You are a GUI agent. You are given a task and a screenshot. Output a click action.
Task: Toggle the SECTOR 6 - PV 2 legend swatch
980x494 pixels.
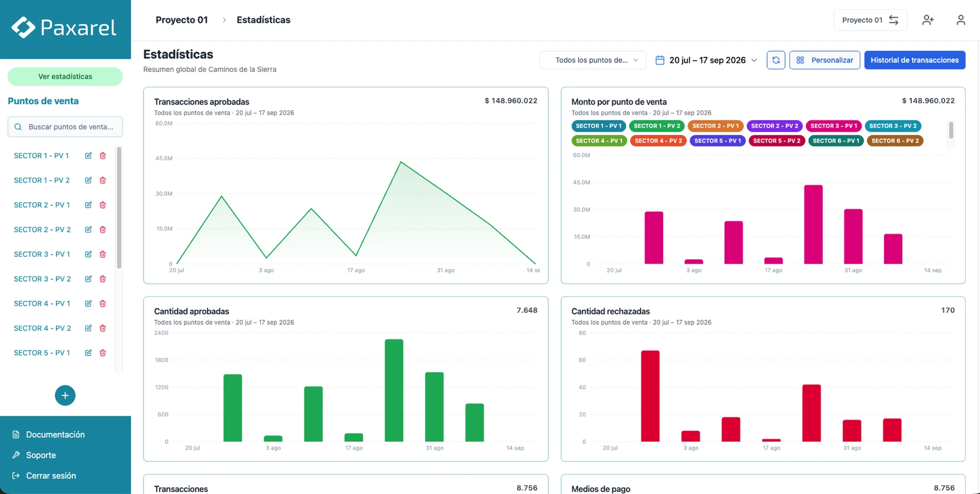tap(895, 141)
